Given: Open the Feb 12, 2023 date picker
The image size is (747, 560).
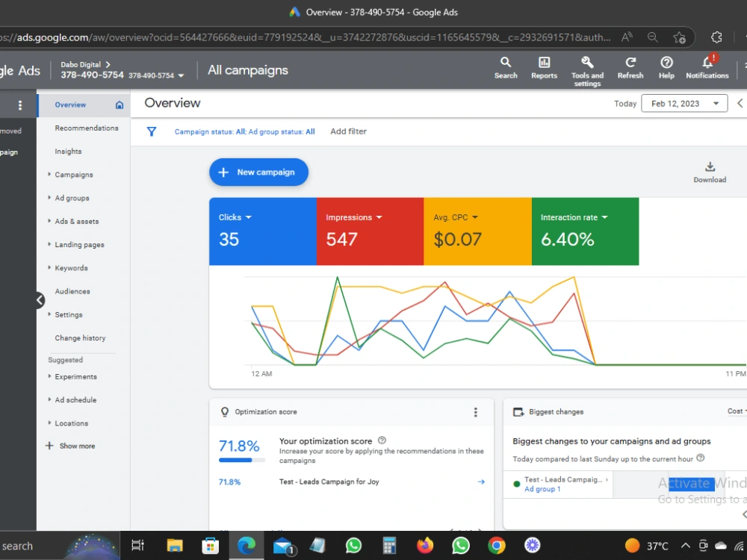Looking at the screenshot, I should click(x=684, y=103).
